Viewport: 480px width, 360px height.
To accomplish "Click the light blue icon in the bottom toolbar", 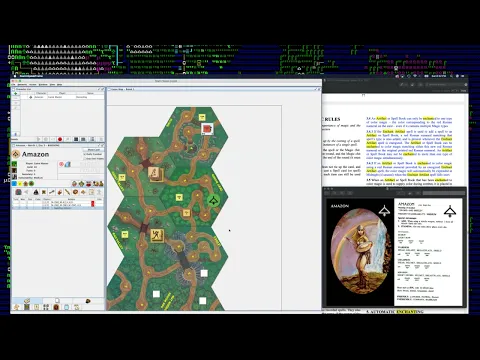I will 66,307.
